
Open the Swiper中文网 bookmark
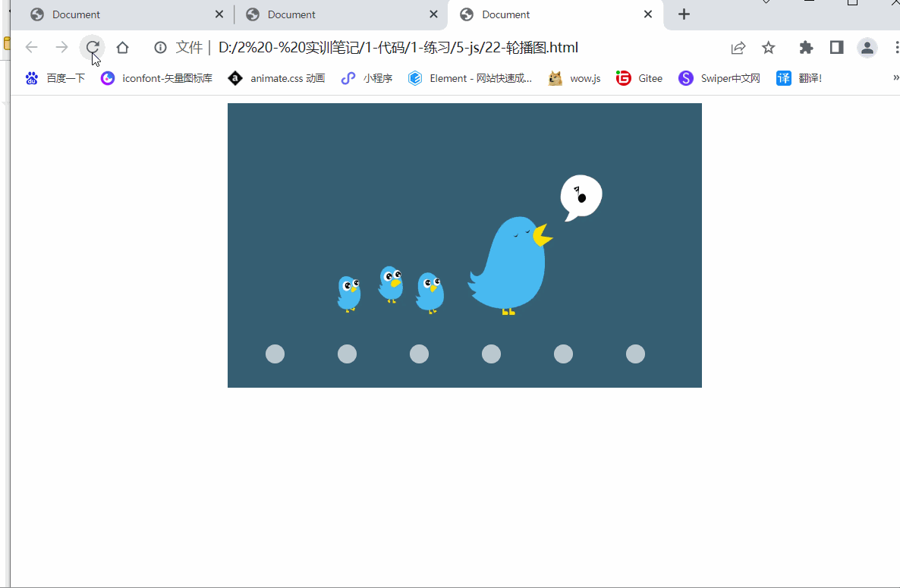pos(719,79)
